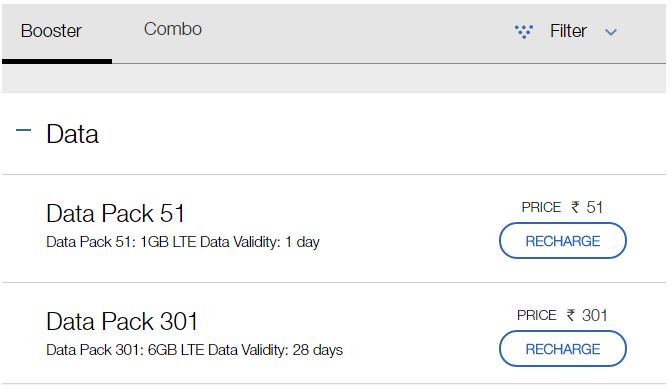Click the Data Pack 301 description text
672x392 pixels.
tap(195, 350)
